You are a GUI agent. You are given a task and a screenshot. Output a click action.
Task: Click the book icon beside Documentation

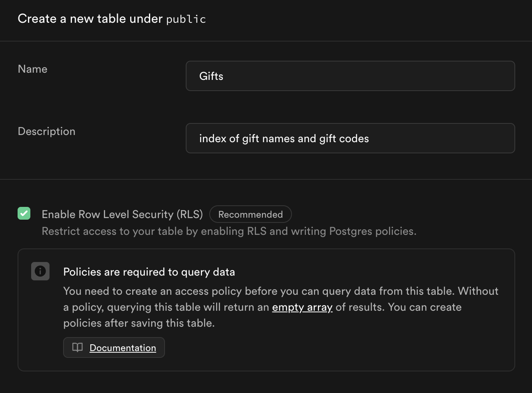coord(77,347)
